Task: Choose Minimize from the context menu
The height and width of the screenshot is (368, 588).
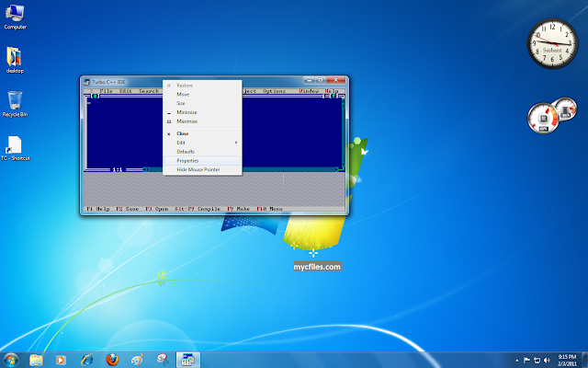Action: (202, 112)
